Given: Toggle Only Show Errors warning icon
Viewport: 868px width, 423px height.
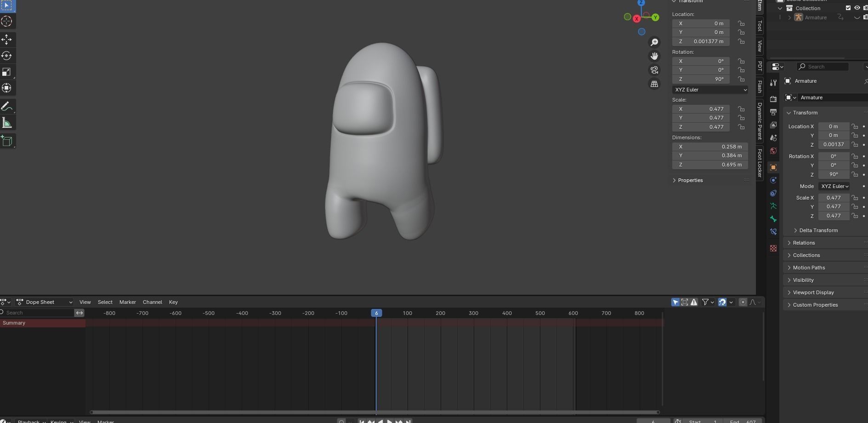Looking at the screenshot, I should tap(694, 302).
